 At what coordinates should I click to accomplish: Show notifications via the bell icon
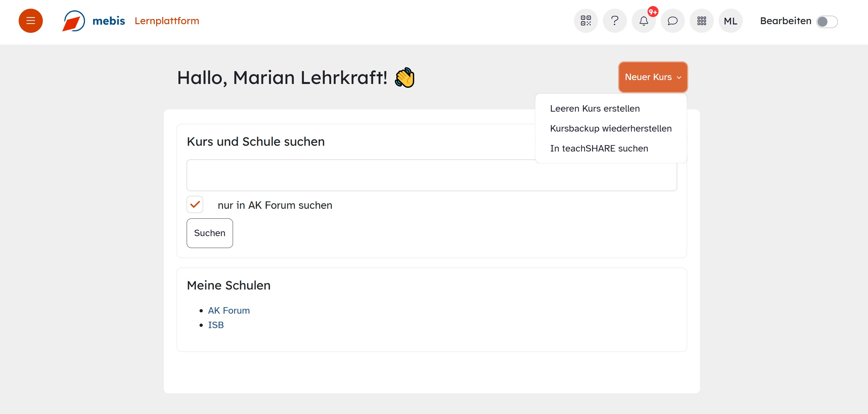click(x=644, y=21)
